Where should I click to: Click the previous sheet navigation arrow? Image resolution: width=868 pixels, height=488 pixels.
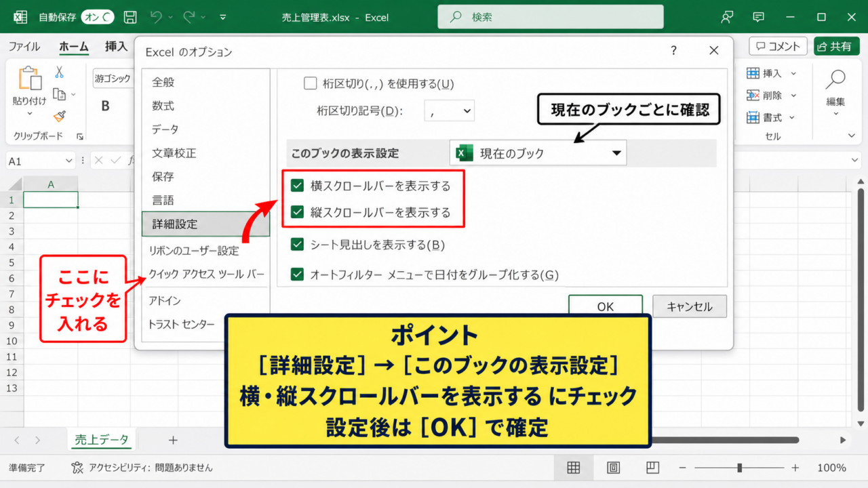click(x=17, y=441)
